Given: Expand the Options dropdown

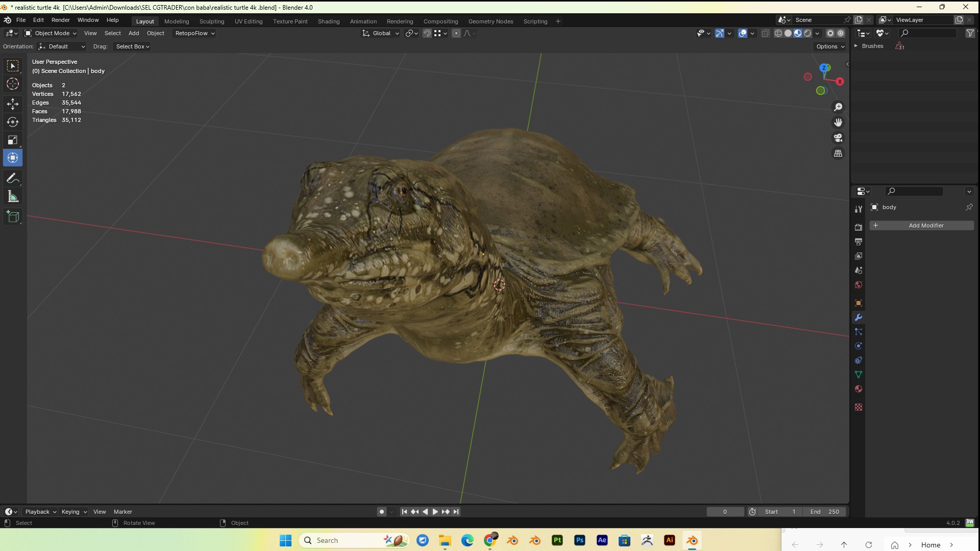Looking at the screenshot, I should [x=830, y=46].
